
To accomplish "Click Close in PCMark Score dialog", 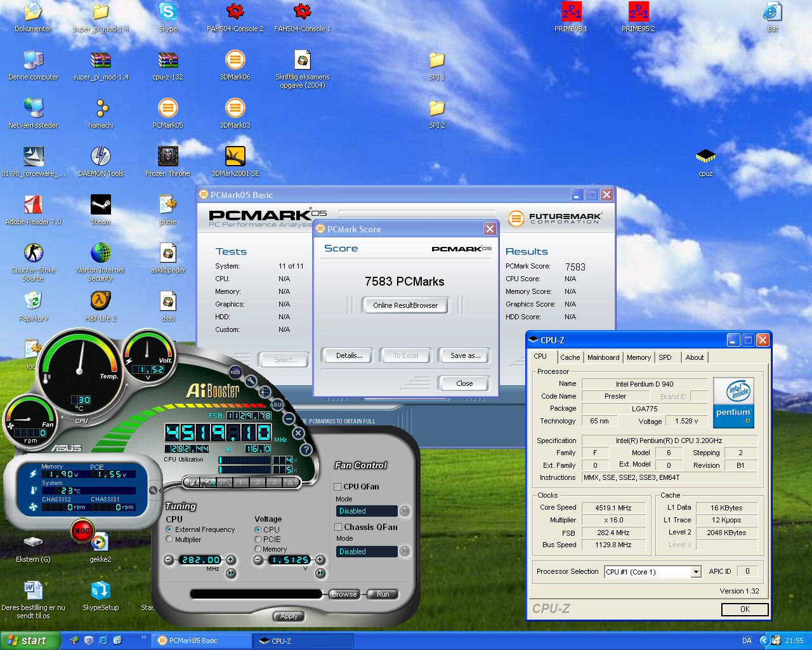I will tap(464, 383).
